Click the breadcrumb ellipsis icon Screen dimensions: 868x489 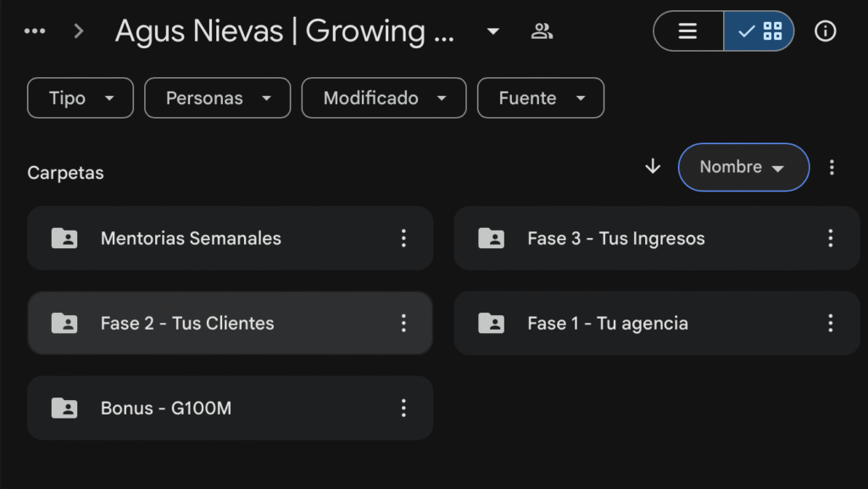(x=35, y=31)
